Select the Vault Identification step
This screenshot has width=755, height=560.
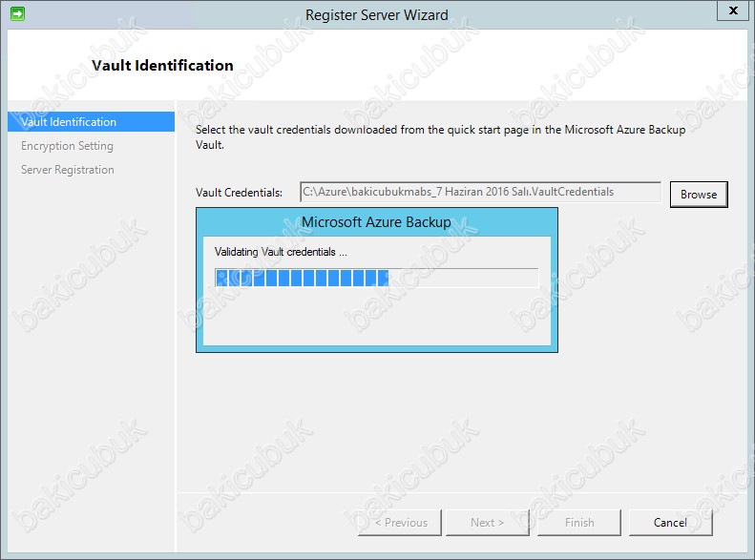click(x=91, y=122)
